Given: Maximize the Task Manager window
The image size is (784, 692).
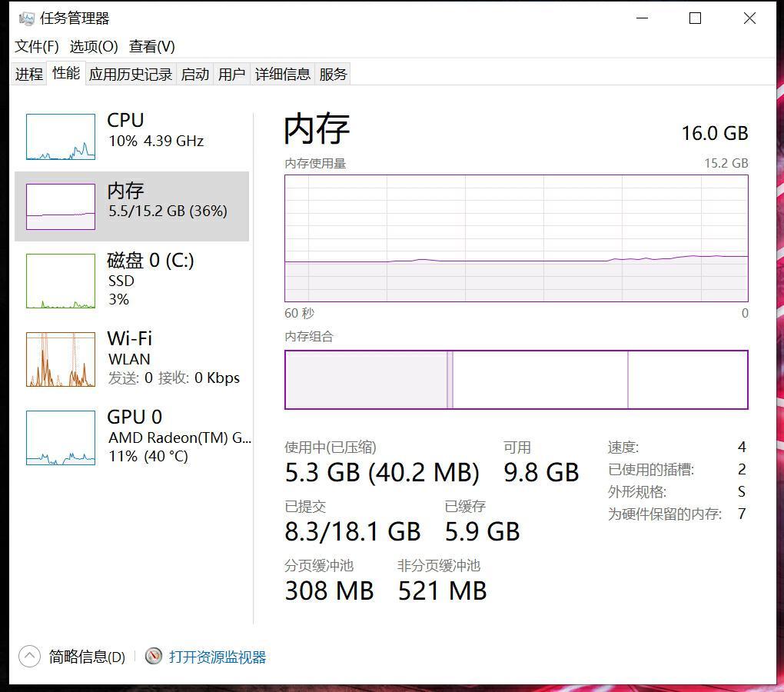Looking at the screenshot, I should pos(696,18).
